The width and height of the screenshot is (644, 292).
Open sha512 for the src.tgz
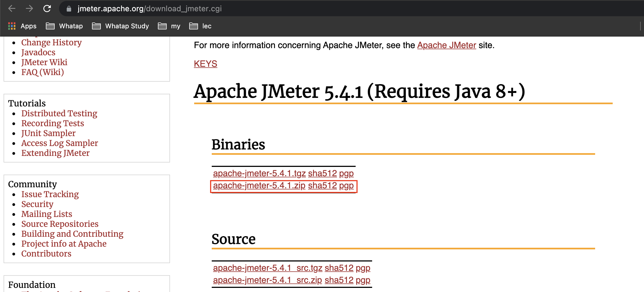[339, 268]
